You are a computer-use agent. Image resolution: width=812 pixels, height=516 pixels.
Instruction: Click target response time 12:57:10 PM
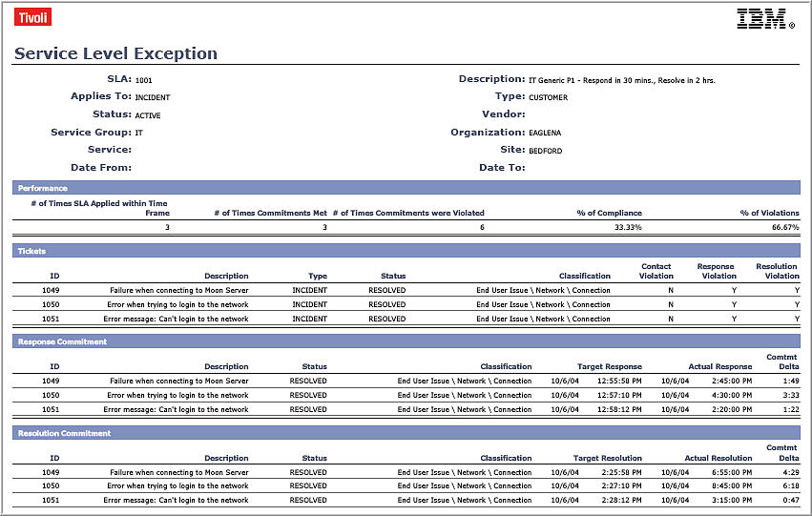pyautogui.click(x=619, y=396)
